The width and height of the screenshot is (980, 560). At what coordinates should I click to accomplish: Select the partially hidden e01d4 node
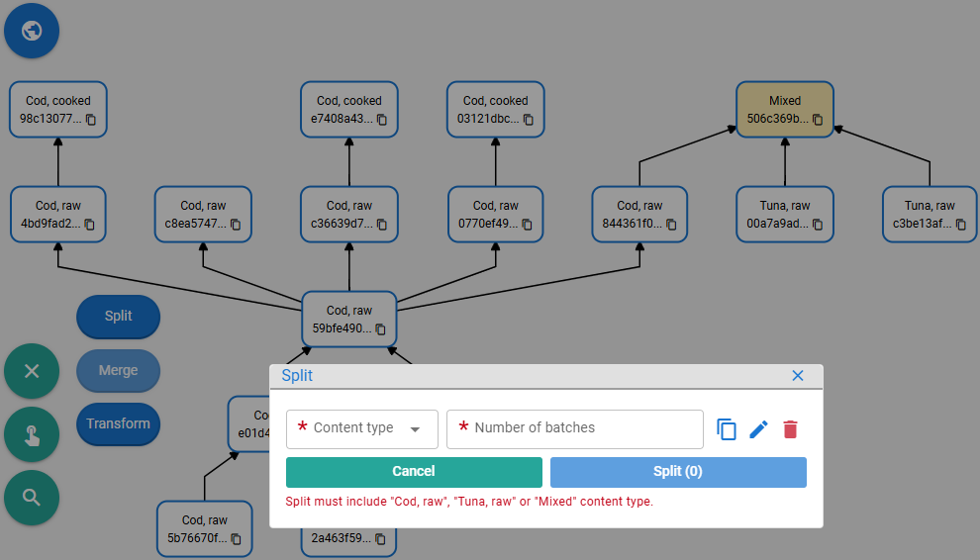248,424
